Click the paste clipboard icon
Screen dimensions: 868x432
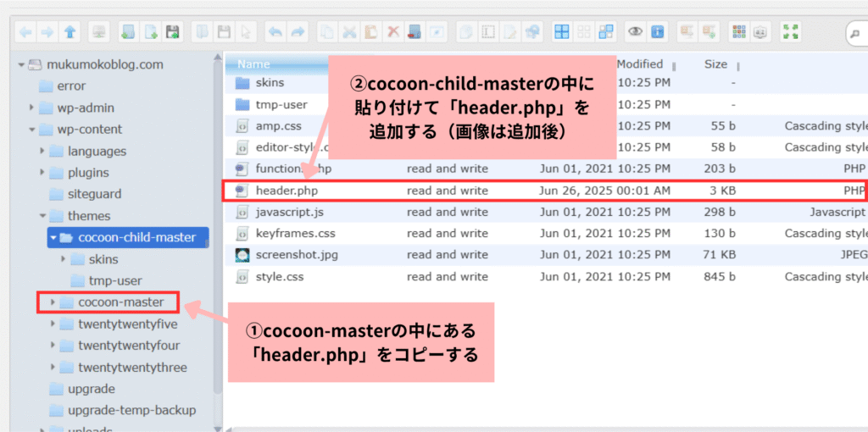[x=371, y=32]
